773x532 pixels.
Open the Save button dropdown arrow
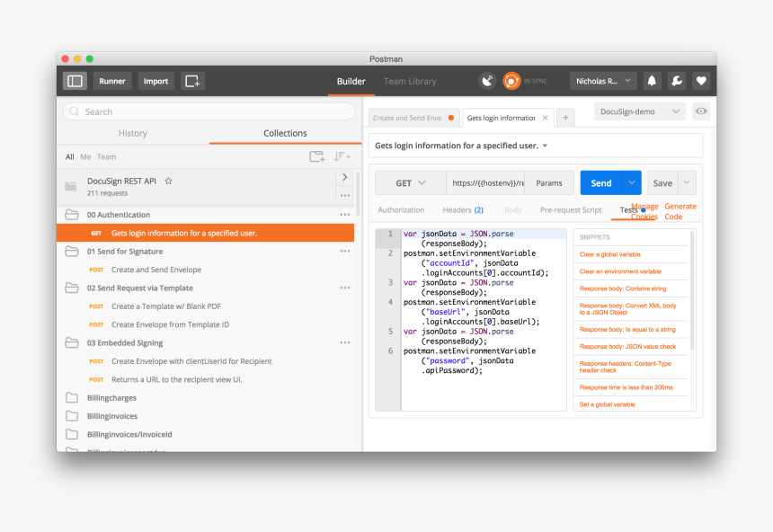point(687,183)
